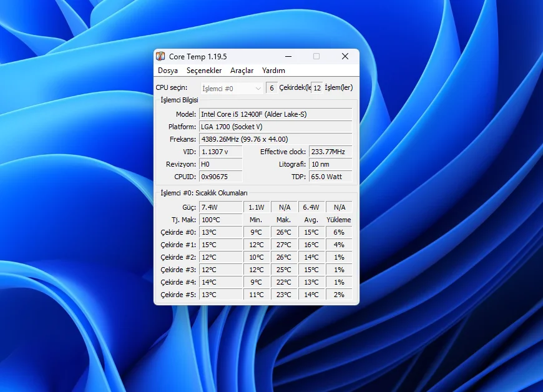Open the Araçlar menu
The height and width of the screenshot is (392, 543).
tap(242, 71)
